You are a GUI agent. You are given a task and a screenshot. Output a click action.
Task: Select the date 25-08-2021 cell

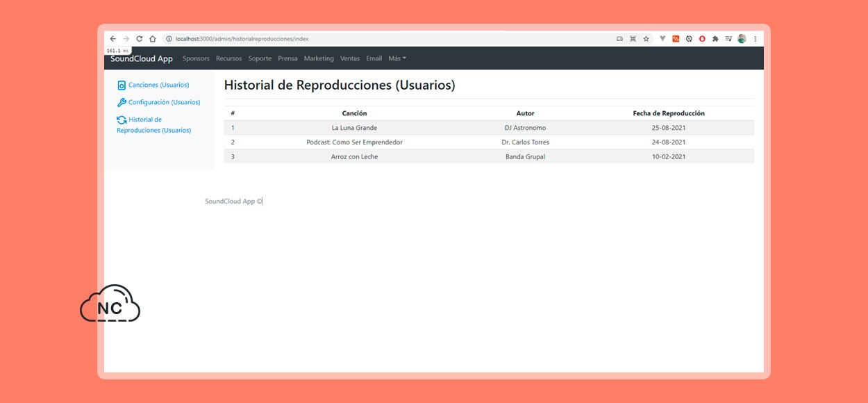(x=669, y=128)
